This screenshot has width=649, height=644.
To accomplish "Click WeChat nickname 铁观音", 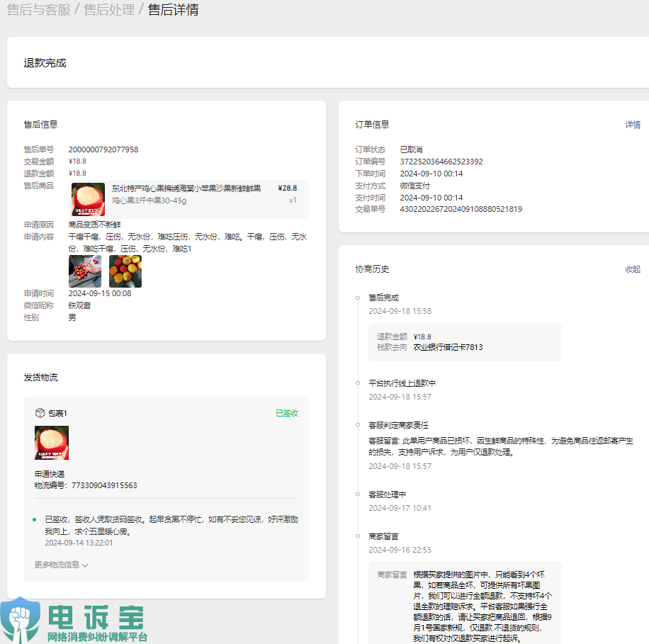I will (79, 305).
